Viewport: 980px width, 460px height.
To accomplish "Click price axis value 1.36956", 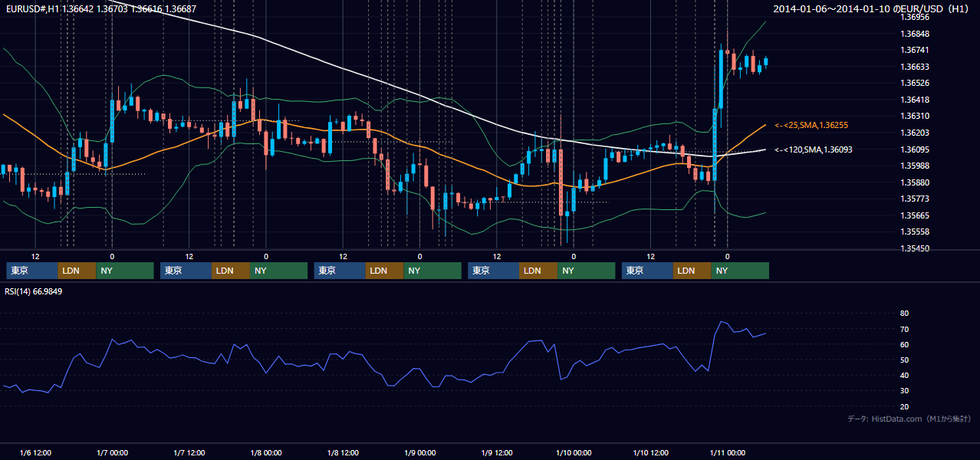I will click(x=914, y=17).
